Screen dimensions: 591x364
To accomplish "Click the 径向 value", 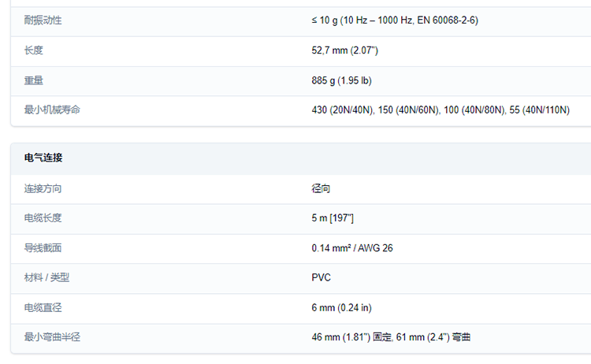I will [x=321, y=188].
